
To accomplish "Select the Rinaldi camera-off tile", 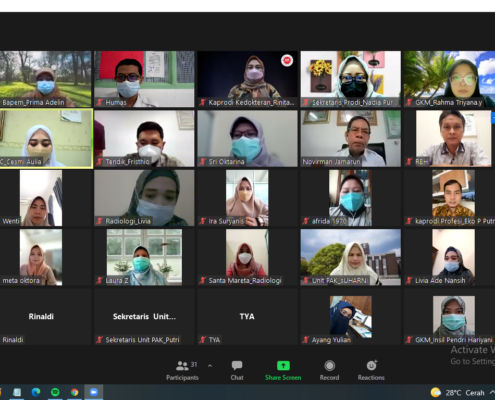I will 45,316.
